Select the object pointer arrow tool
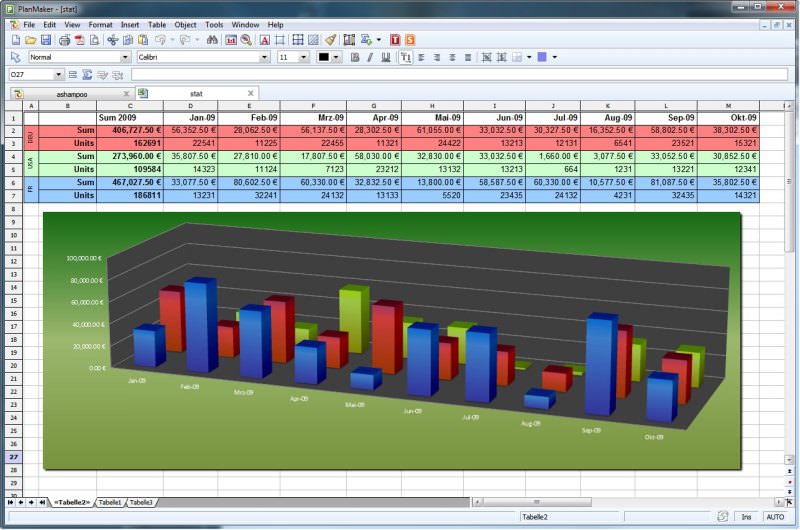This screenshot has height=530, width=800. pos(15,57)
